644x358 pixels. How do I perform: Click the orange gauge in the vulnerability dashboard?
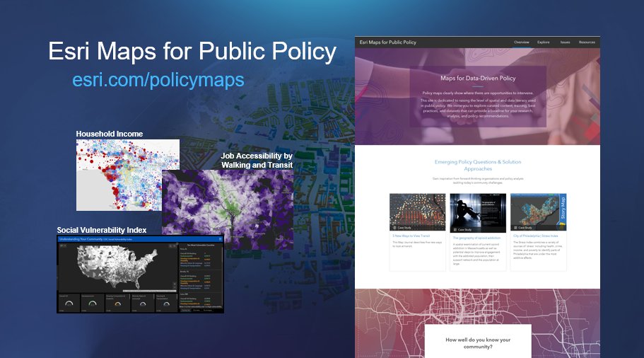[118, 304]
